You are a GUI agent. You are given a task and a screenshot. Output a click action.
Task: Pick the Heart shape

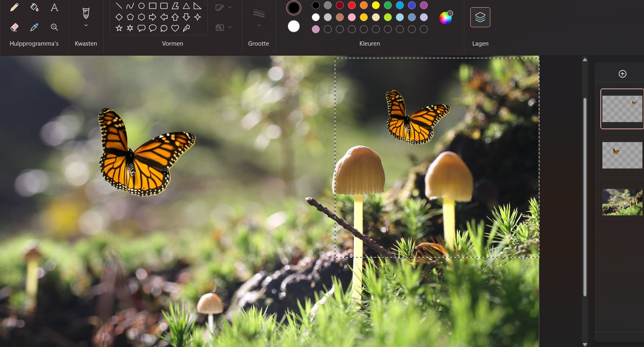tap(175, 28)
